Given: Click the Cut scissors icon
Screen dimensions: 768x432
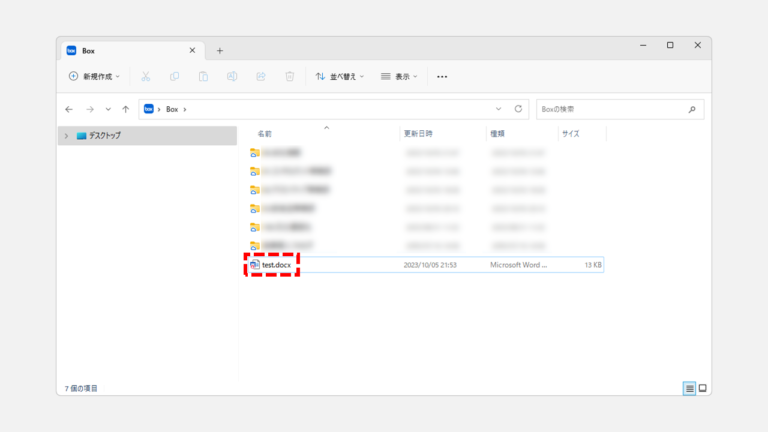Looking at the screenshot, I should tap(145, 76).
